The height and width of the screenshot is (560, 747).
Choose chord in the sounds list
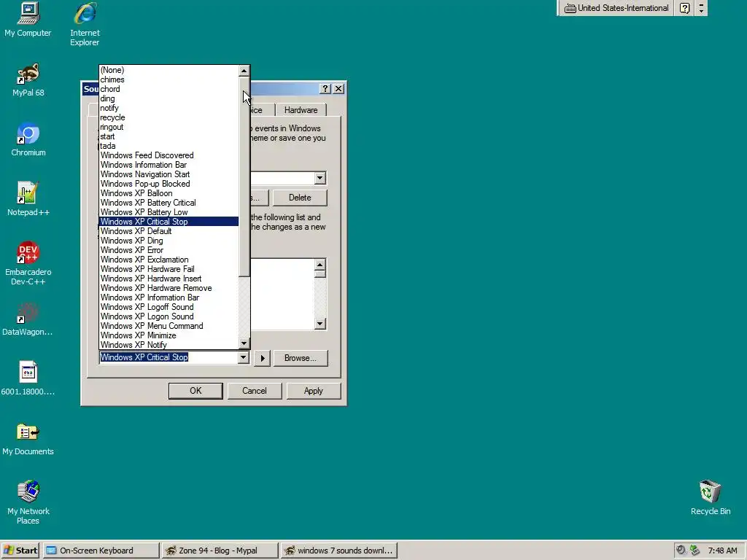[169, 89]
